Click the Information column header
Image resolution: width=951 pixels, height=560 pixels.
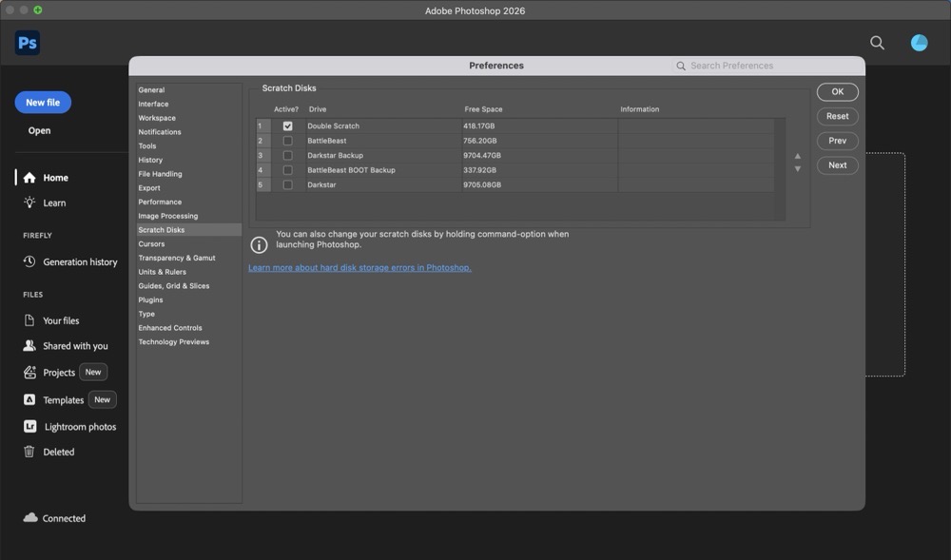tap(639, 109)
